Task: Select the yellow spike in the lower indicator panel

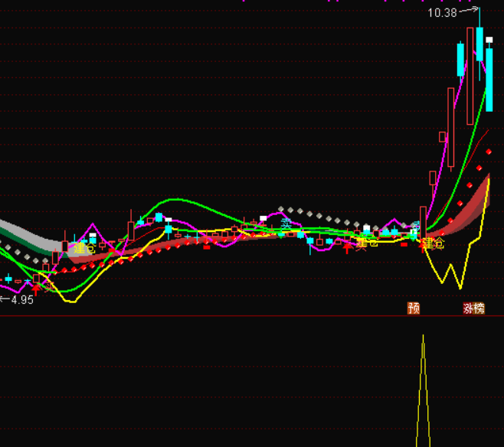Action: coord(423,390)
